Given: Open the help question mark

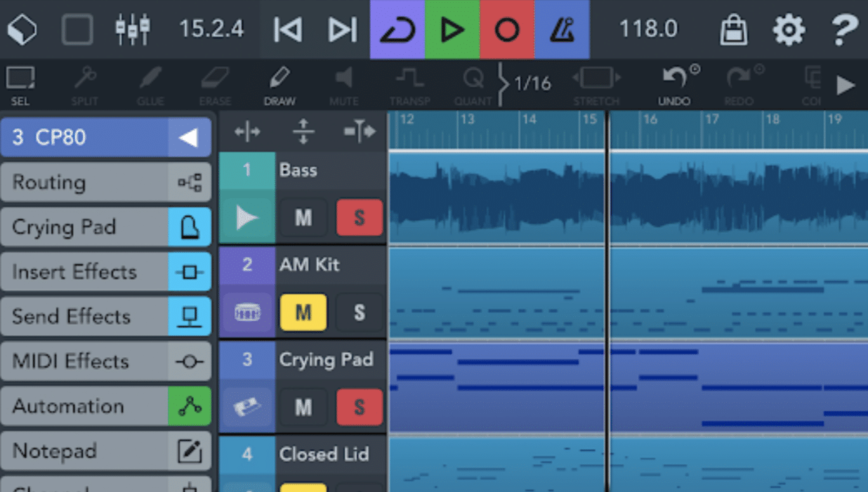Looking at the screenshot, I should [844, 30].
